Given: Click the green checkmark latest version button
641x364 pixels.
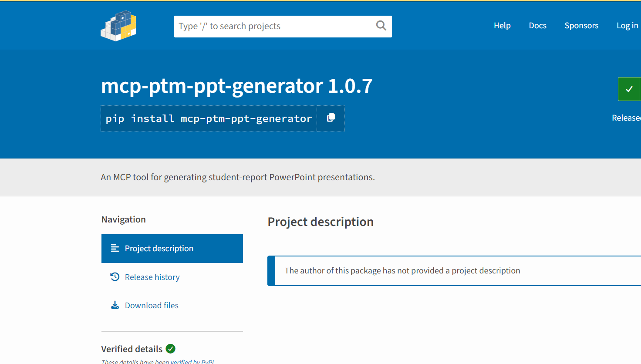Looking at the screenshot, I should (x=629, y=89).
